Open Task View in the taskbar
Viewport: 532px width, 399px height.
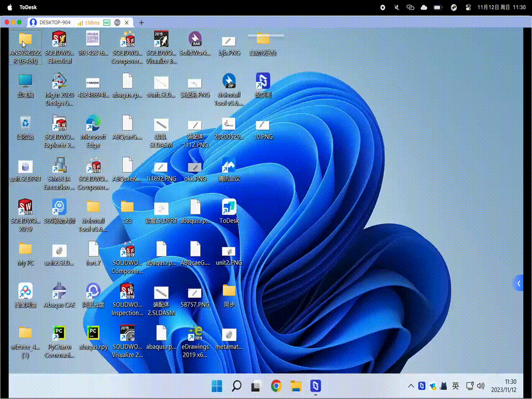[256, 386]
